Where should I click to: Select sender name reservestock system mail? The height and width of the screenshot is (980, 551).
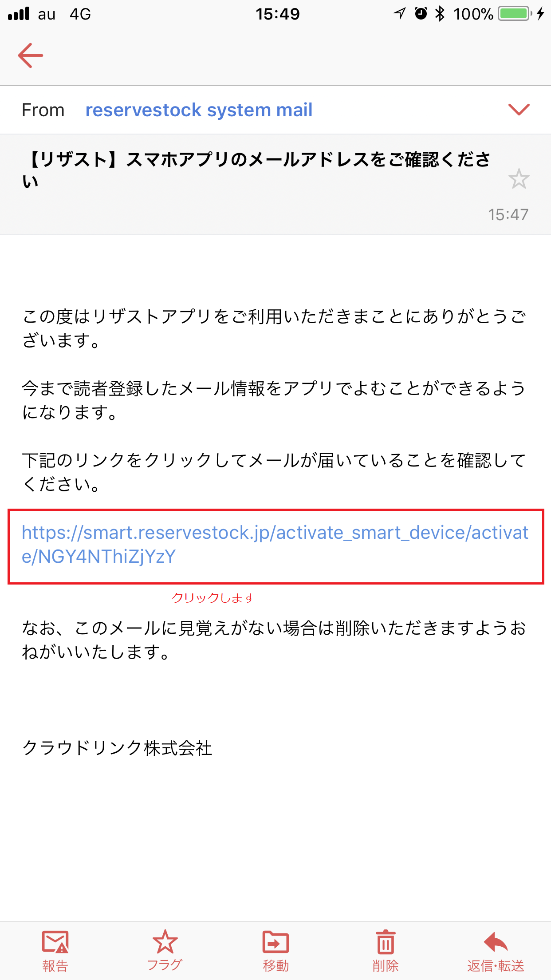[x=199, y=110]
